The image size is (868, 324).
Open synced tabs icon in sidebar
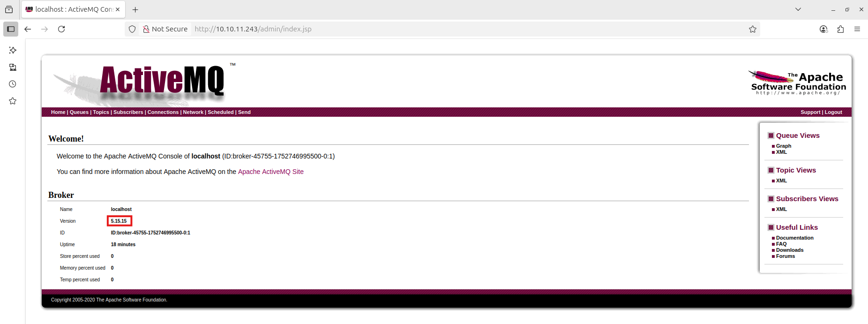click(13, 68)
